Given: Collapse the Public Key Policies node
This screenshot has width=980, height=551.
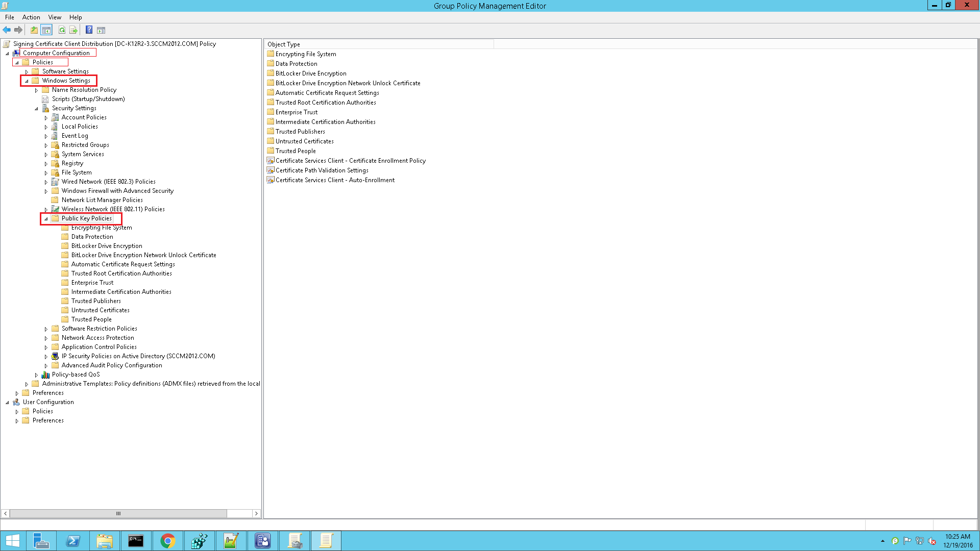Looking at the screenshot, I should pyautogui.click(x=45, y=218).
